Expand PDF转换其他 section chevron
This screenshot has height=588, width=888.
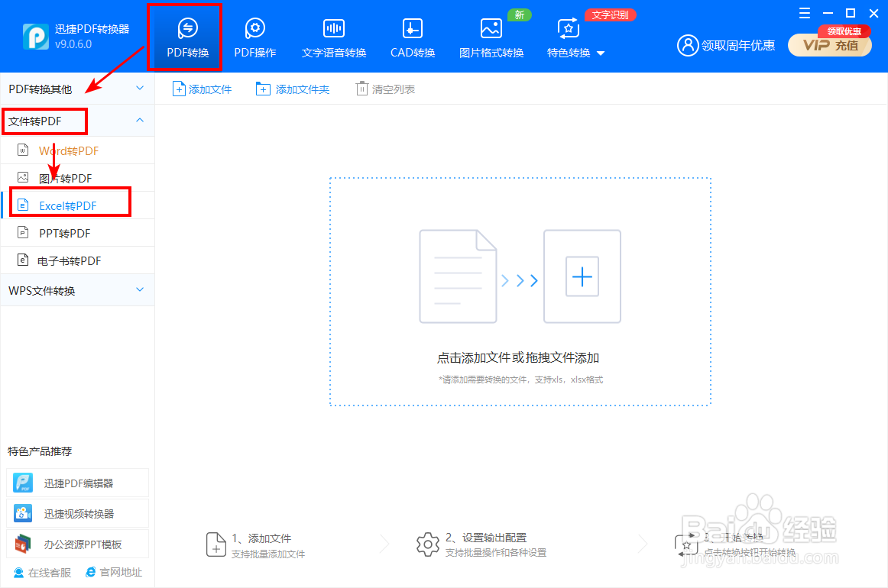click(x=140, y=89)
